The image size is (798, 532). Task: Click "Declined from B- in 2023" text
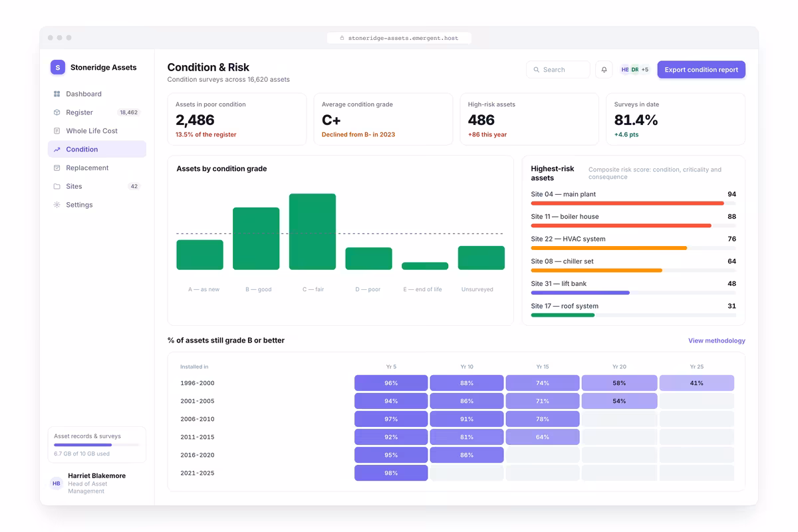click(358, 134)
